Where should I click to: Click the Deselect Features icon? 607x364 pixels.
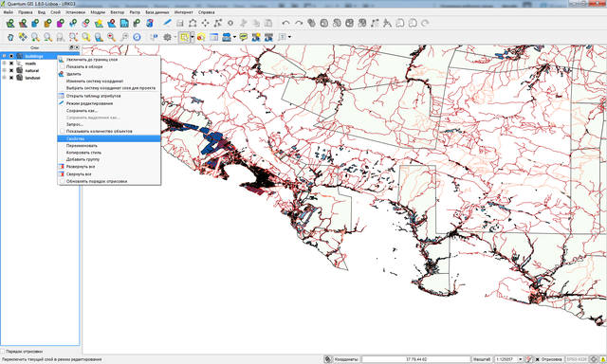(x=201, y=37)
